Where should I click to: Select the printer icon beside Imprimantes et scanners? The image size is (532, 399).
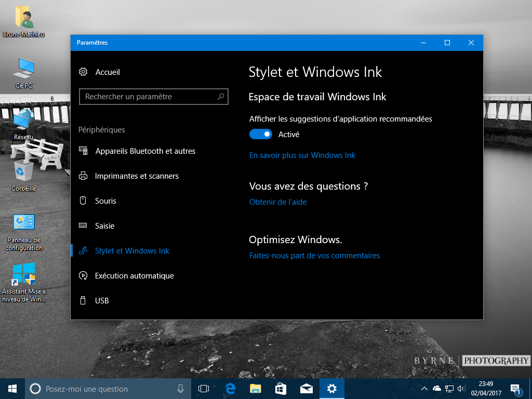tap(83, 176)
